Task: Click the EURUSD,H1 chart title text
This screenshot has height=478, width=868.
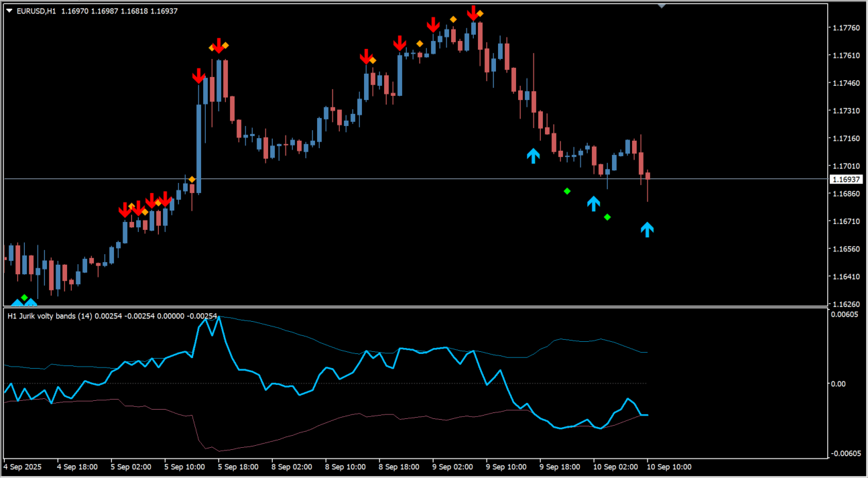Action: point(36,11)
